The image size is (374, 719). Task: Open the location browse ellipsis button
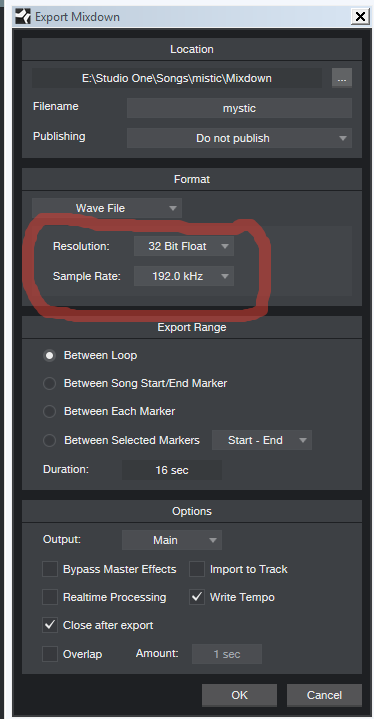click(x=342, y=78)
